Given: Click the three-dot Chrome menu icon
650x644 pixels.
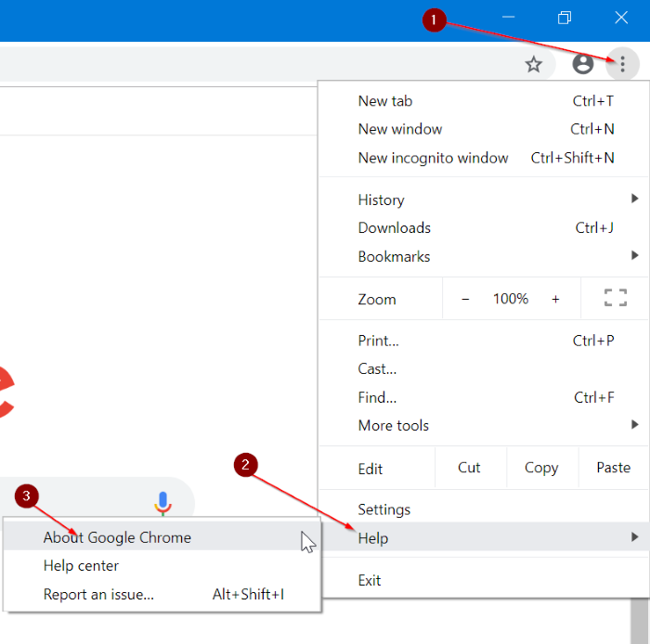Looking at the screenshot, I should [622, 64].
